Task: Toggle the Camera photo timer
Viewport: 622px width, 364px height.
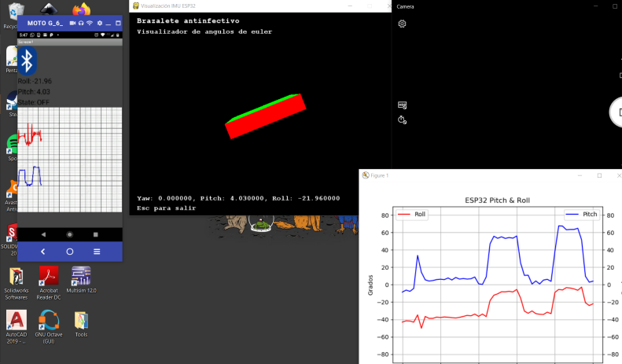Action: click(x=402, y=119)
